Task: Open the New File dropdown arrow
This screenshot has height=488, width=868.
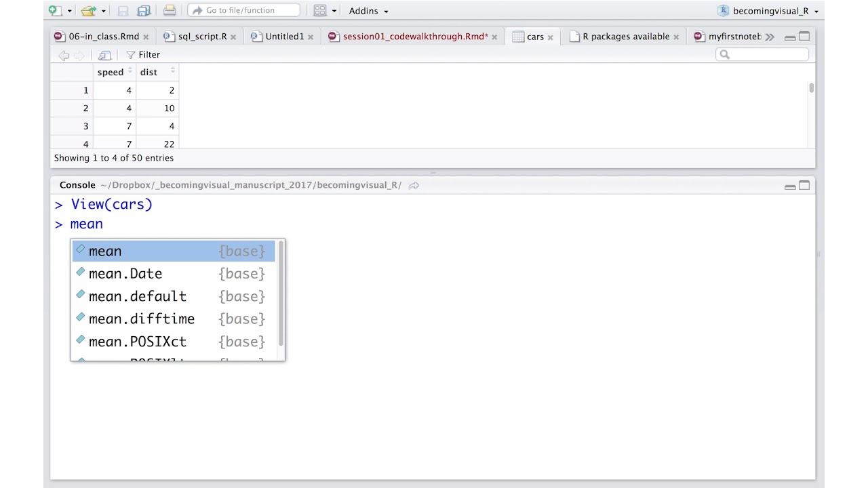Action: (69, 12)
